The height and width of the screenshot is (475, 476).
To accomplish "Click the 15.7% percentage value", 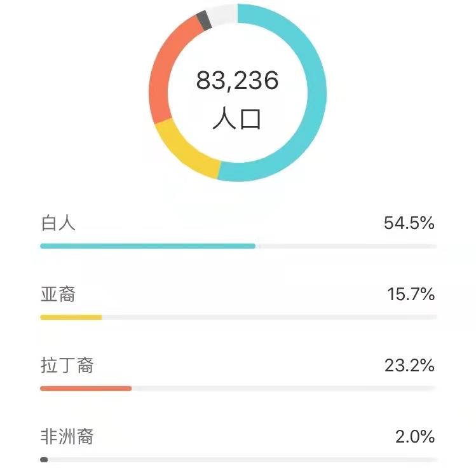I will 411,294.
